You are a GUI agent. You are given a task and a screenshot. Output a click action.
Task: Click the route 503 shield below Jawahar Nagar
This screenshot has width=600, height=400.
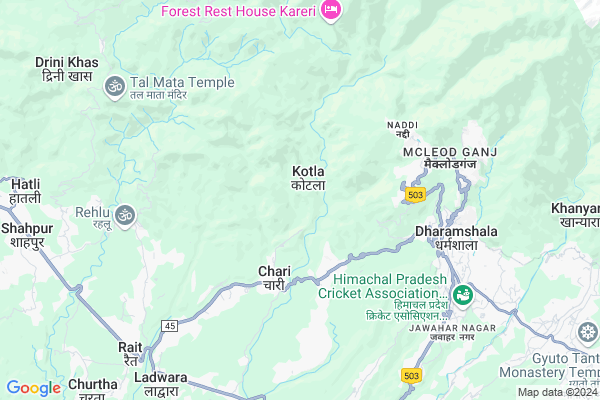coord(411,375)
